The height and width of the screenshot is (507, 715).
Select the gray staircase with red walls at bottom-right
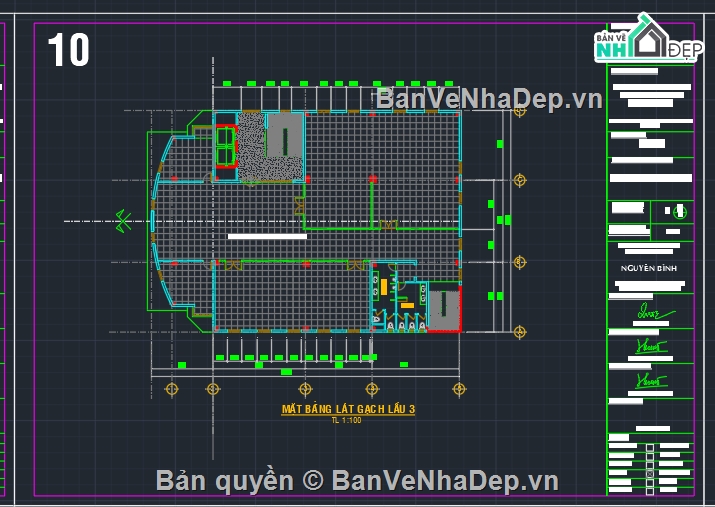(445, 310)
